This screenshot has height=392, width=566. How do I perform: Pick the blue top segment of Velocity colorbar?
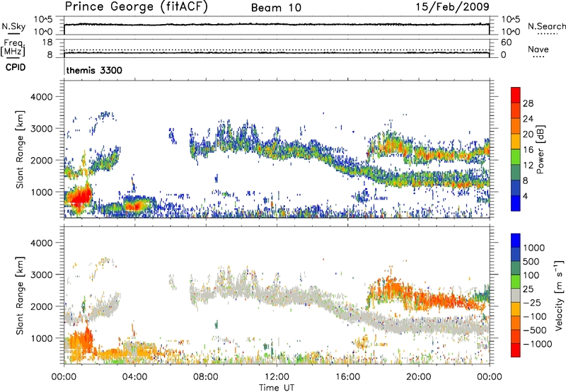pos(516,241)
